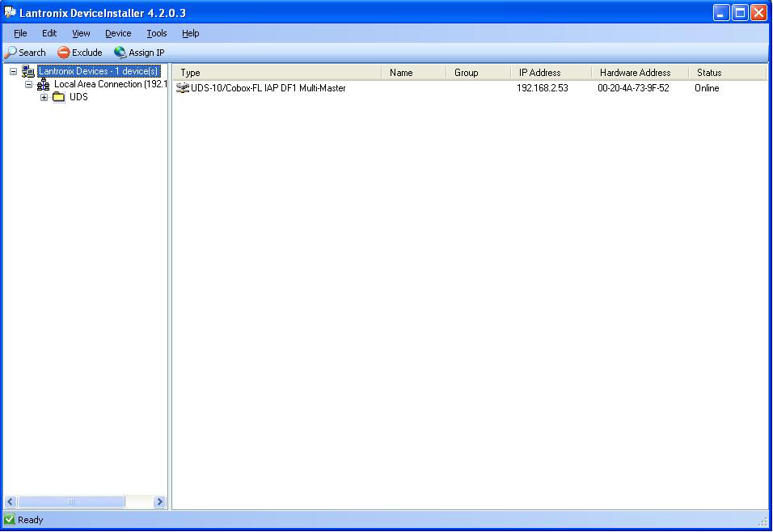Image resolution: width=773 pixels, height=532 pixels.
Task: Collapse the Lantronix Devices tree node
Action: click(x=13, y=71)
